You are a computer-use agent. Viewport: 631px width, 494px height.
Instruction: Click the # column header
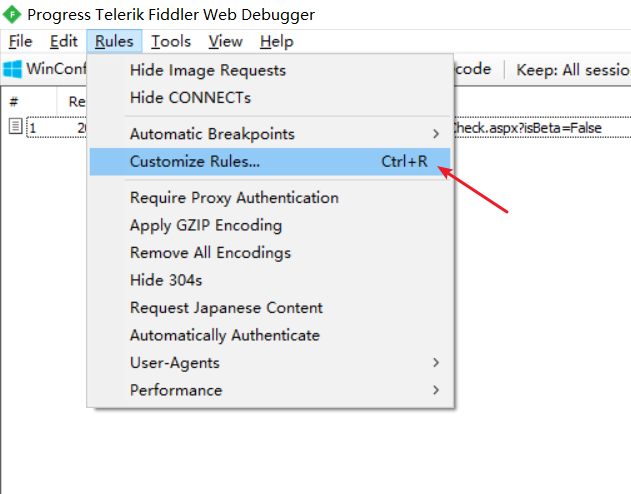coord(15,101)
